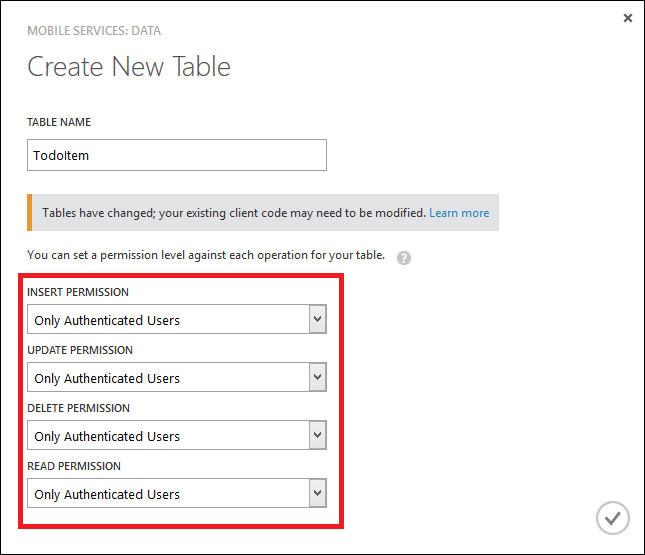
Task: Open the Update Permission dropdown arrow
Action: pos(318,377)
